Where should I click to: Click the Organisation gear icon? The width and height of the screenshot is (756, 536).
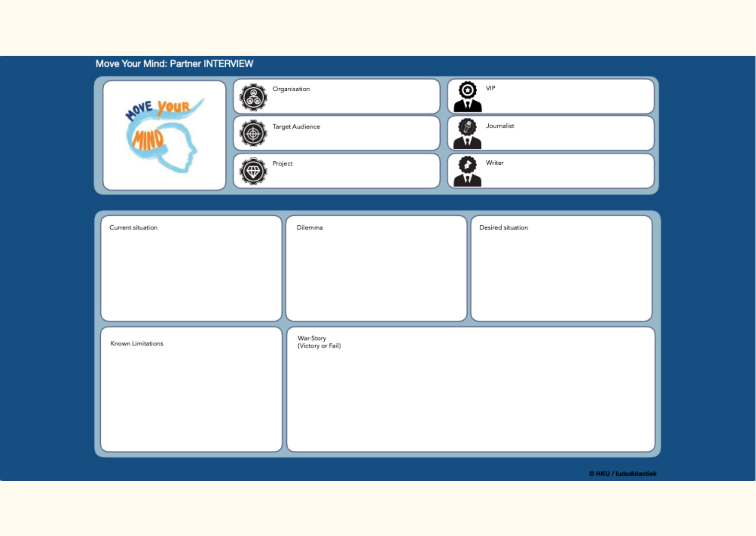[253, 97]
